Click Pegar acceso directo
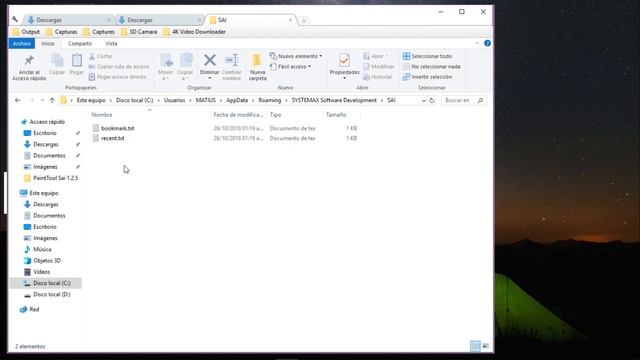This screenshot has height=360, width=640. [x=118, y=77]
